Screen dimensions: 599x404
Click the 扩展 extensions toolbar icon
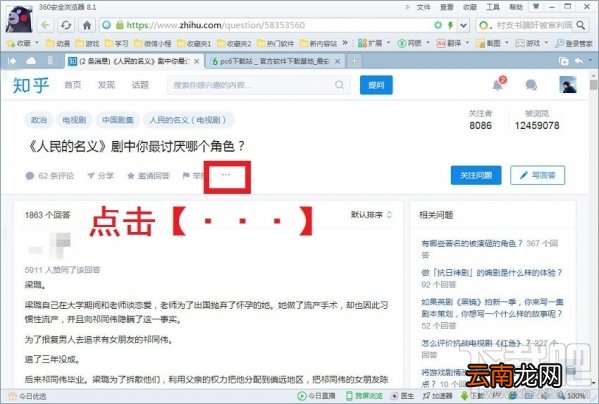pyautogui.click(x=370, y=43)
